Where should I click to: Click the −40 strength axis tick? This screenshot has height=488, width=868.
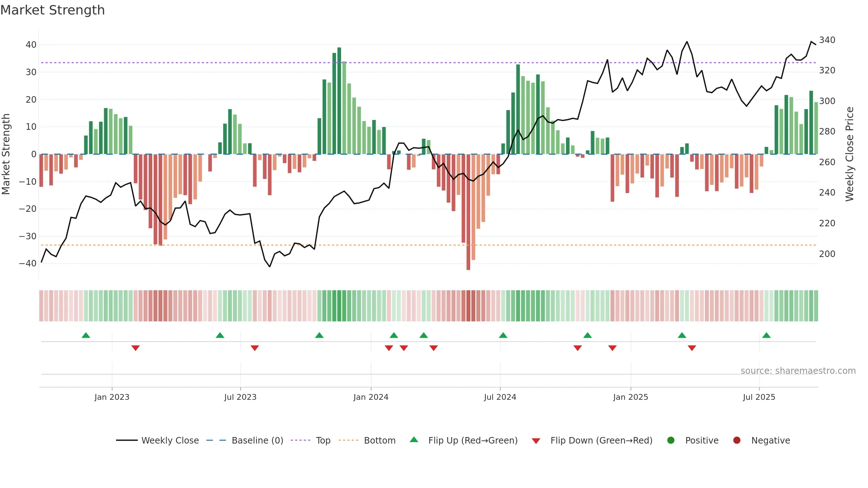[x=28, y=263]
